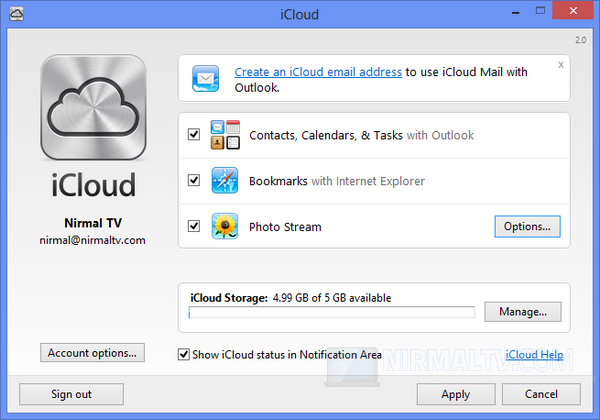
Task: Open Account options
Action: 92,353
